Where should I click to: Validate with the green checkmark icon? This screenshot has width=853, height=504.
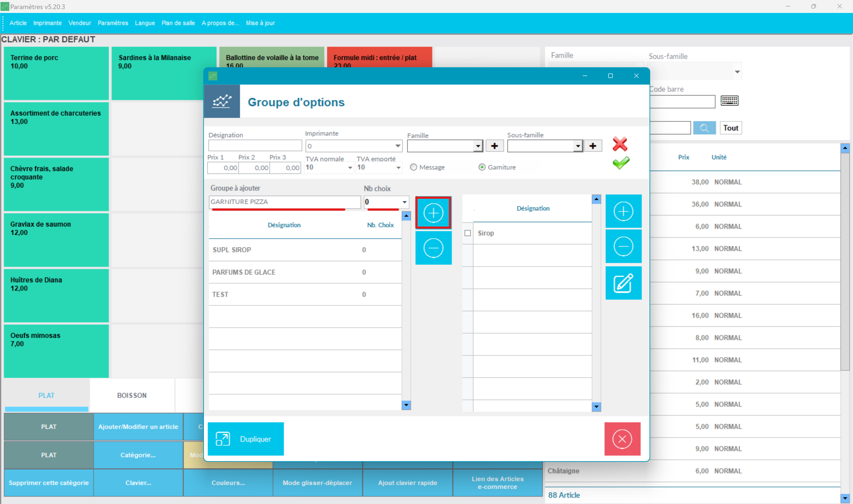pyautogui.click(x=621, y=163)
